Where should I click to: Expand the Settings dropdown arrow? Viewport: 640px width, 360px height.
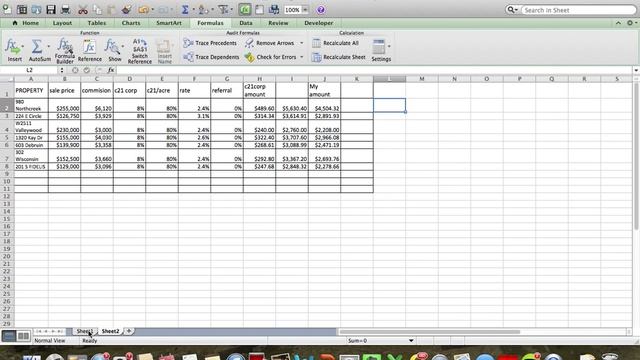389,46
